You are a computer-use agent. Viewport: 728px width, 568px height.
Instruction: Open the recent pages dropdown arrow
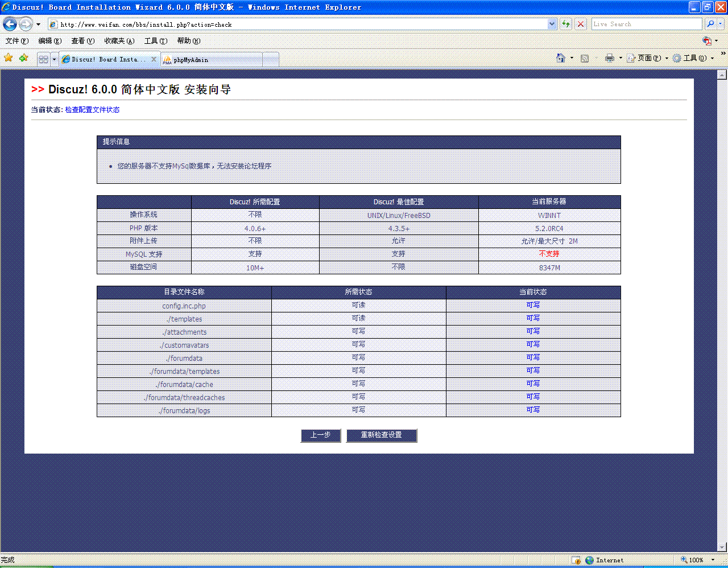point(38,24)
